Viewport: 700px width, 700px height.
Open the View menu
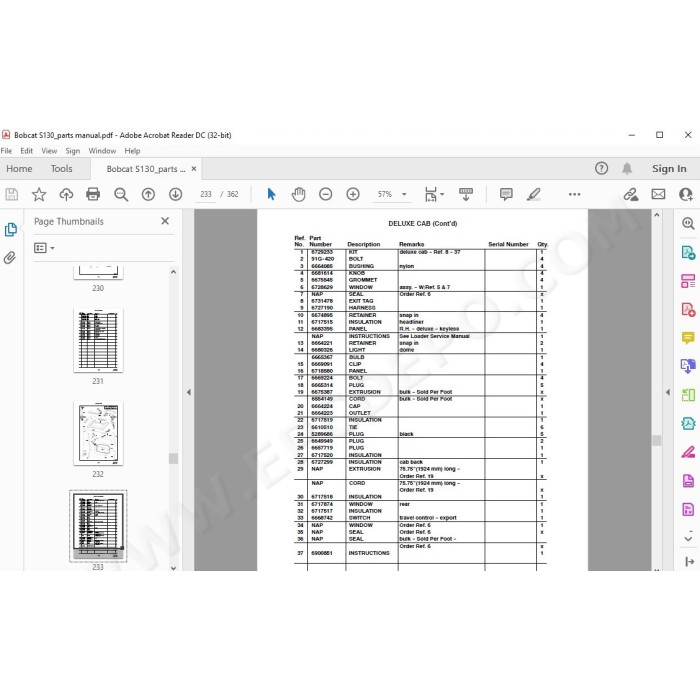(49, 151)
